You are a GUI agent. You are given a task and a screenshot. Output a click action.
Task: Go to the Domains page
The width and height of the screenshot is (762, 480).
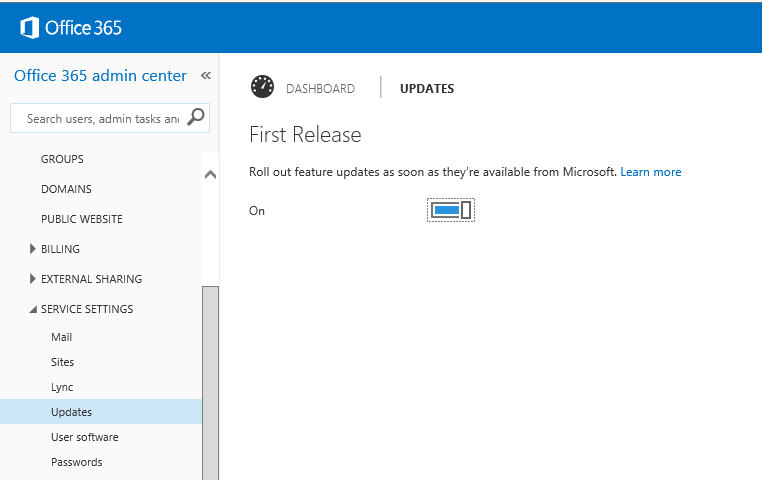(66, 189)
